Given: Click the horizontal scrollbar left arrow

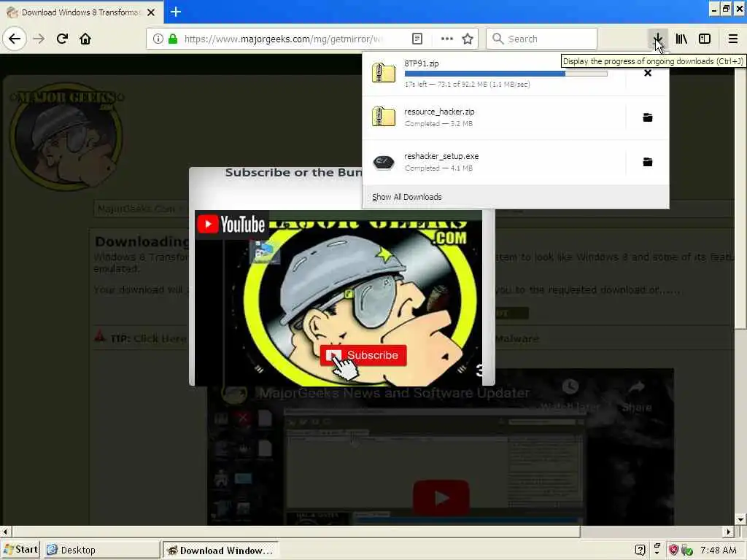Looking at the screenshot, I should click(5, 532).
